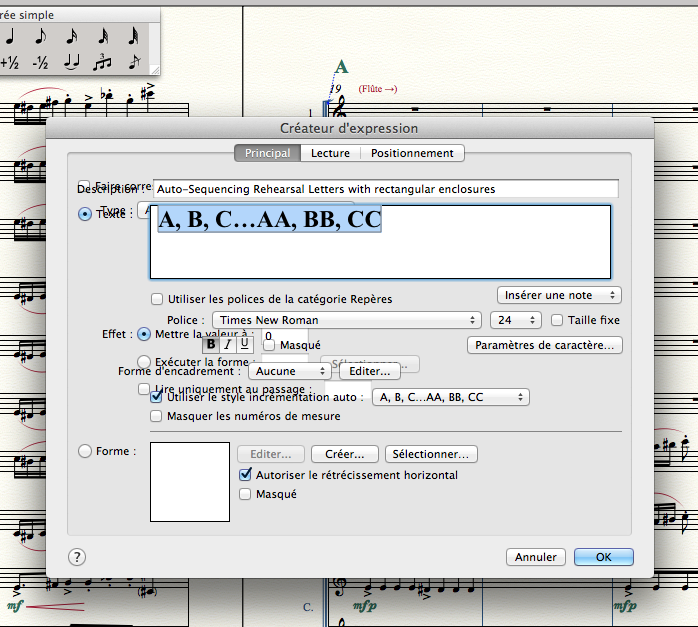Screen dimensions: 698x627
Task: Click the tie notes tool
Action: [71, 63]
